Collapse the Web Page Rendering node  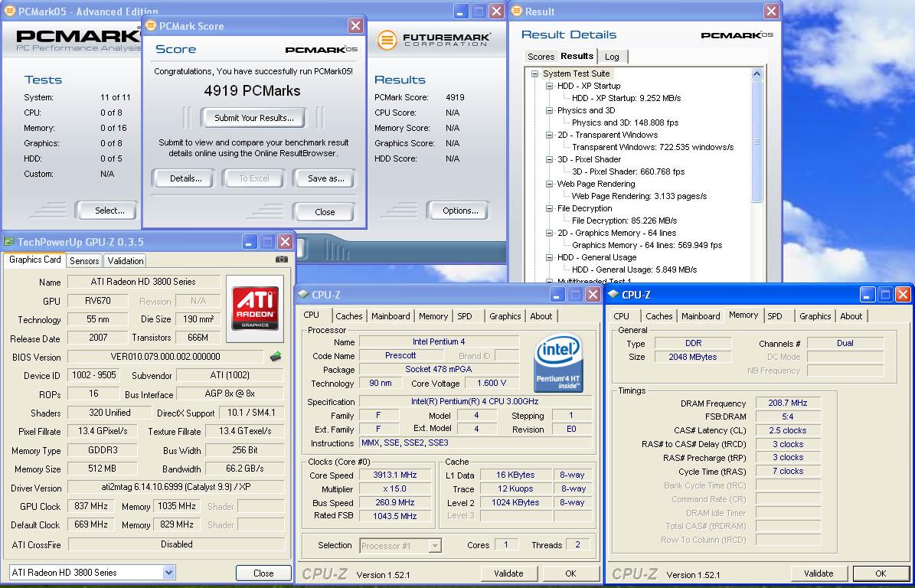[549, 184]
